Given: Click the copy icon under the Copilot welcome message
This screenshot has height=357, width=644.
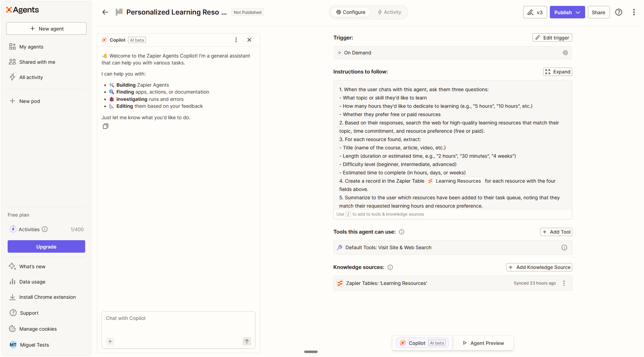Looking at the screenshot, I should coord(106,126).
